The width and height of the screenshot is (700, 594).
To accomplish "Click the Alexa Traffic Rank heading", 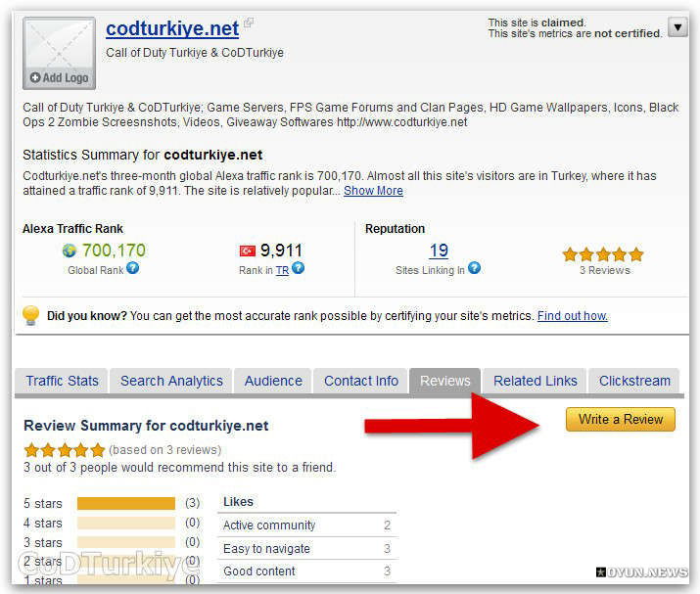I will 72,228.
